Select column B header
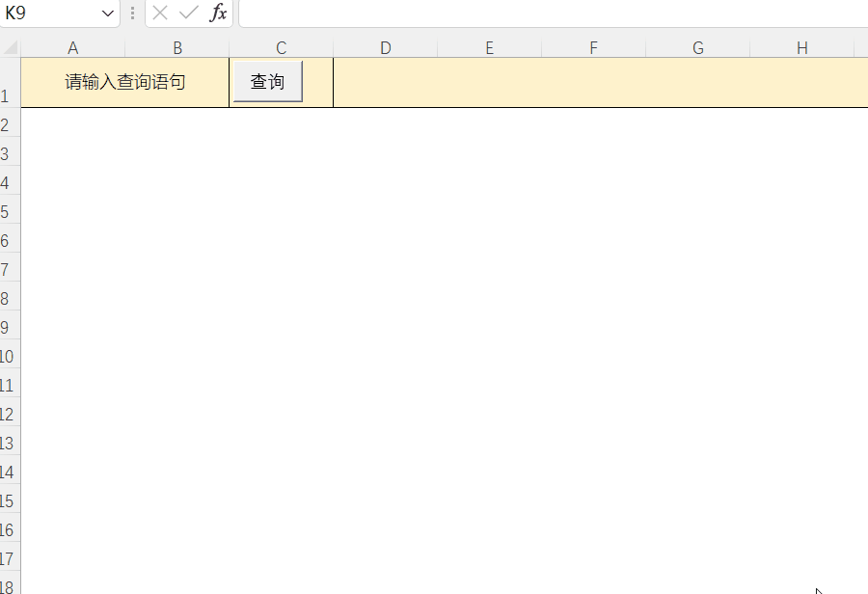The height and width of the screenshot is (594, 868). (x=177, y=48)
